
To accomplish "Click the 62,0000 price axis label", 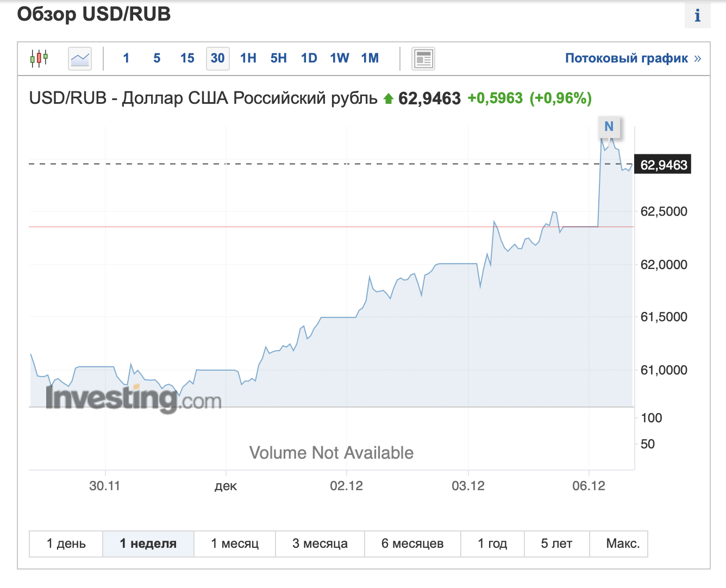I will 664,265.
